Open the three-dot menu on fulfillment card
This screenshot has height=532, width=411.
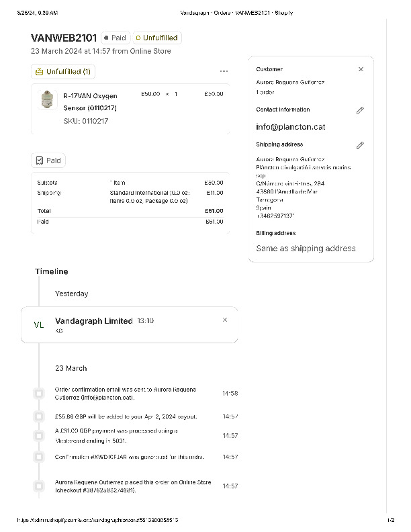224,71
